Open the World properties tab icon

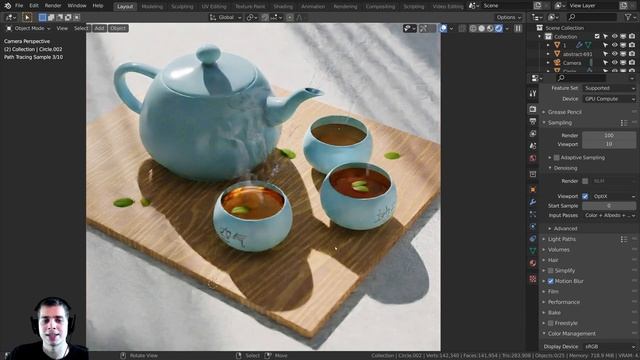tap(533, 158)
